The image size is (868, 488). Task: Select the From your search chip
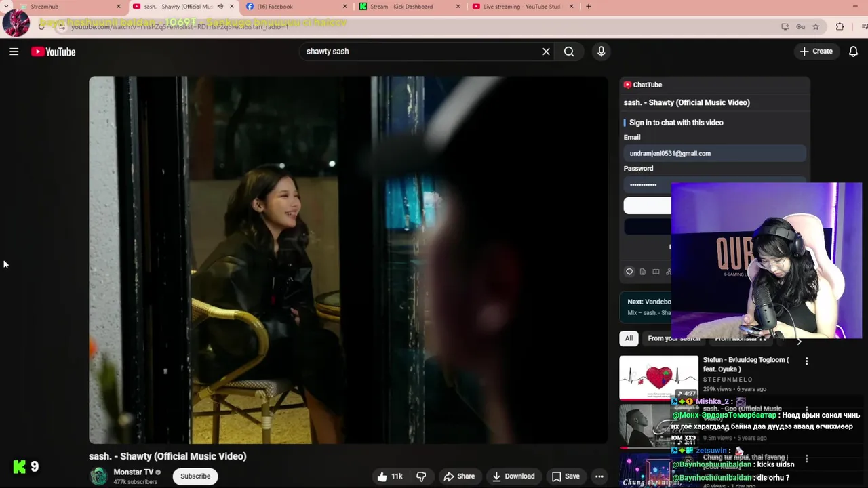(673, 338)
